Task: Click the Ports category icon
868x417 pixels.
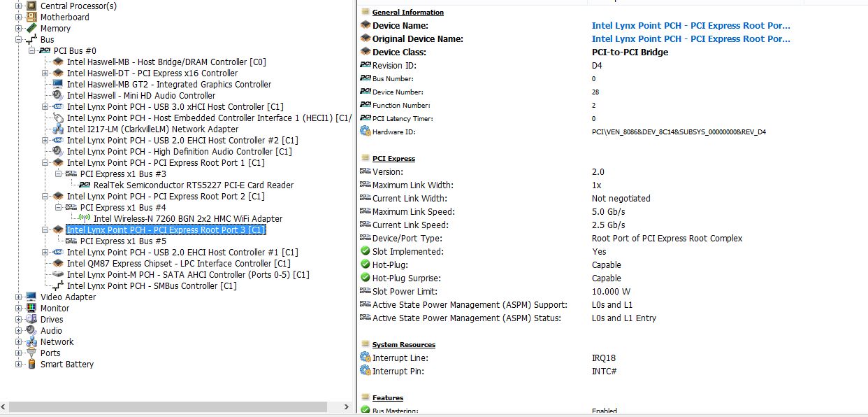Action: [31, 353]
